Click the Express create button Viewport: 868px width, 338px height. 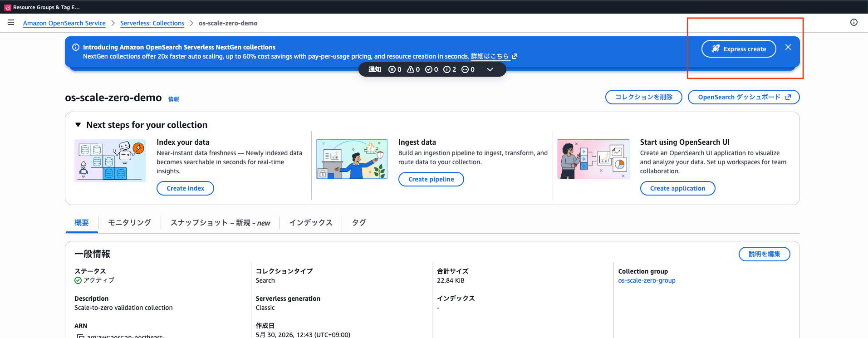tap(739, 49)
